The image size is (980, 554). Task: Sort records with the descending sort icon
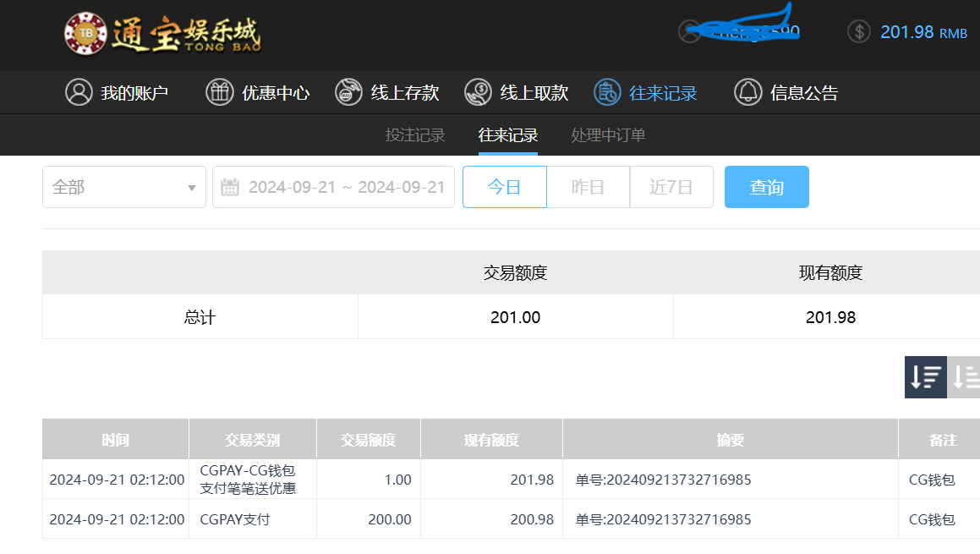[925, 377]
